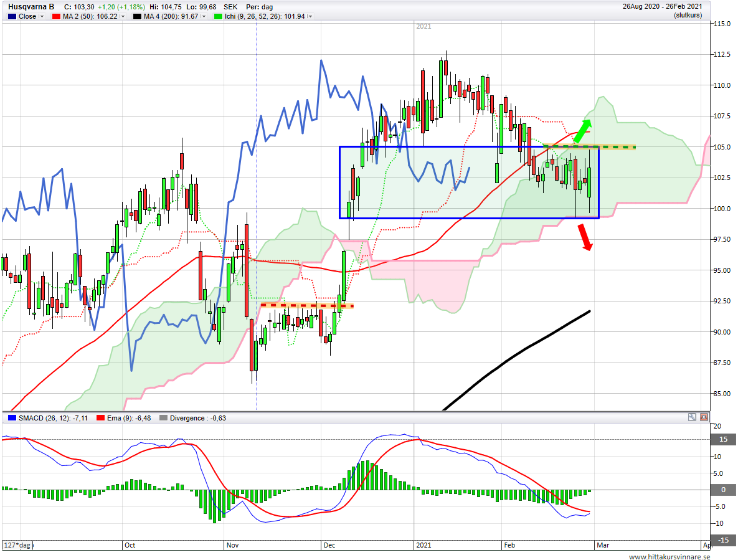
Task: Expand the Ichi indicator dropdown arrow
Action: (310, 16)
